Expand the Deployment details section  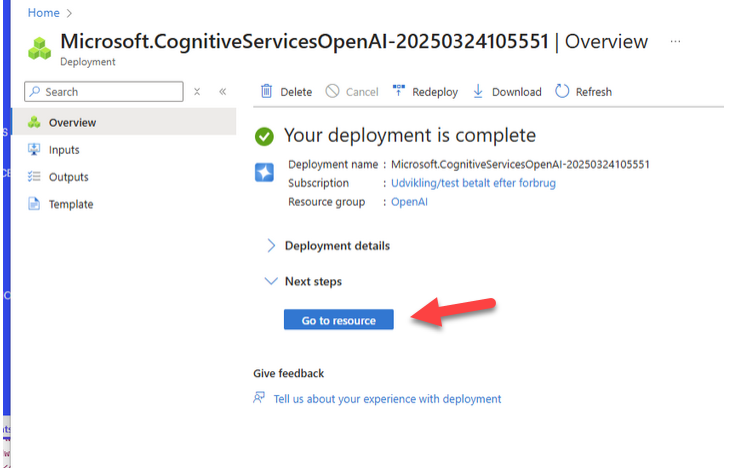pos(328,245)
